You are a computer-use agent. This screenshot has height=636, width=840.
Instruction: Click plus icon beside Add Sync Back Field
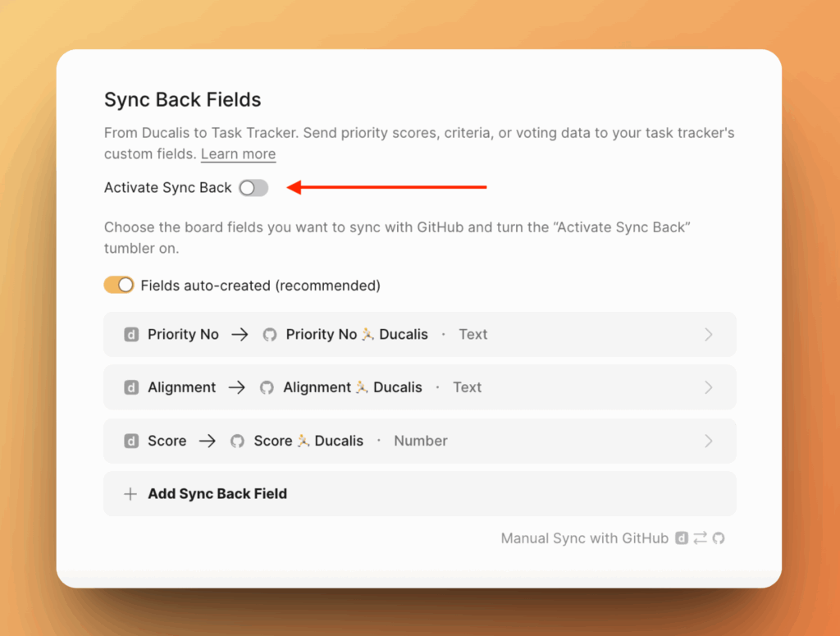point(130,494)
